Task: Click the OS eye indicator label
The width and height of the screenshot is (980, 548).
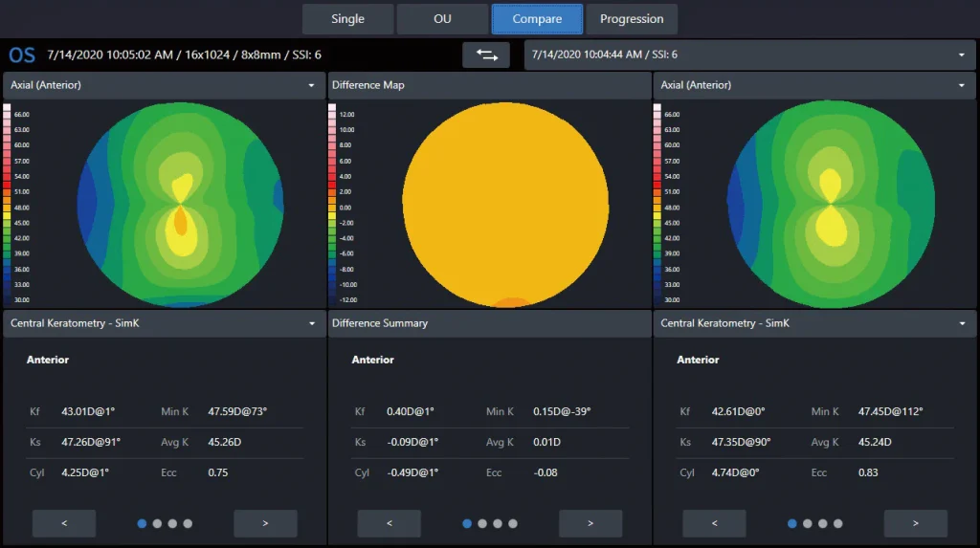Action: pyautogui.click(x=21, y=55)
